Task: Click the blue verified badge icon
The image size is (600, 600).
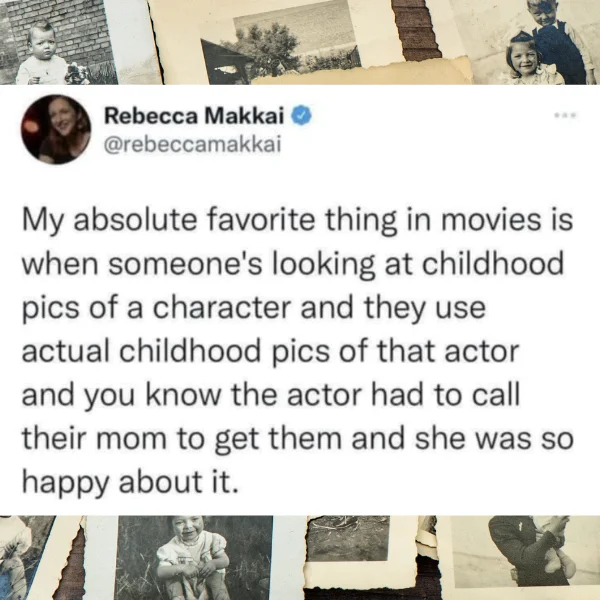Action: tap(302, 116)
